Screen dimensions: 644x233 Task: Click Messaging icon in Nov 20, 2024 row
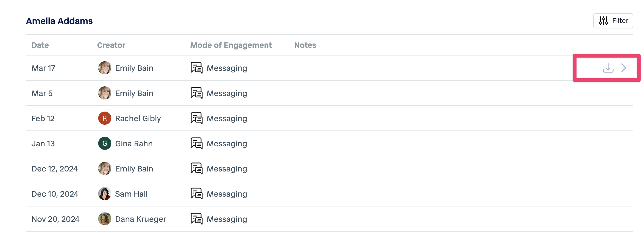pyautogui.click(x=196, y=219)
